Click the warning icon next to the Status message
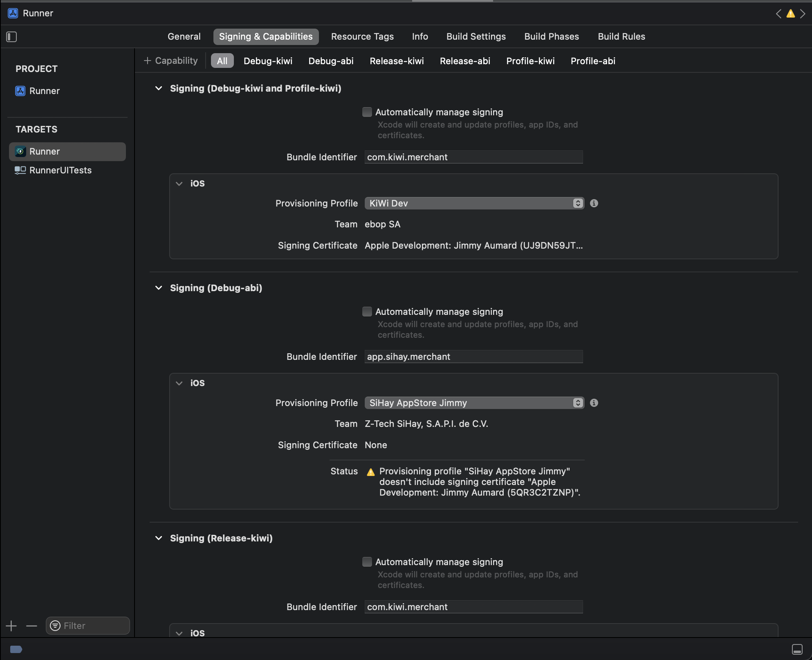Image resolution: width=812 pixels, height=660 pixels. [370, 471]
